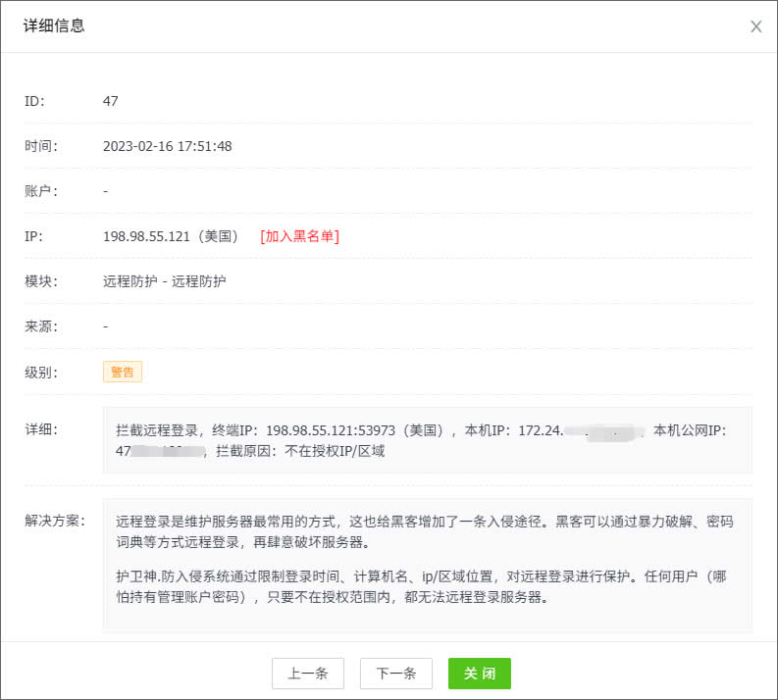The height and width of the screenshot is (700, 778).
Task: Click the 级别 field label
Action: point(41,372)
